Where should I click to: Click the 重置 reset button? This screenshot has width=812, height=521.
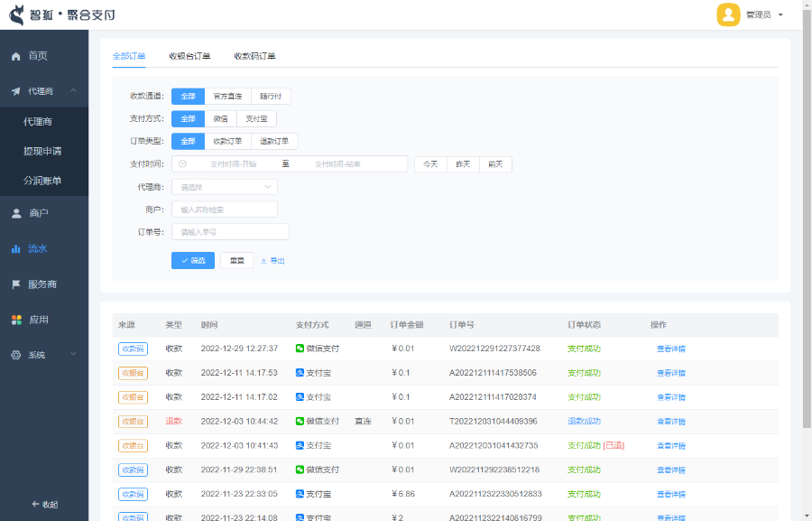(236, 260)
